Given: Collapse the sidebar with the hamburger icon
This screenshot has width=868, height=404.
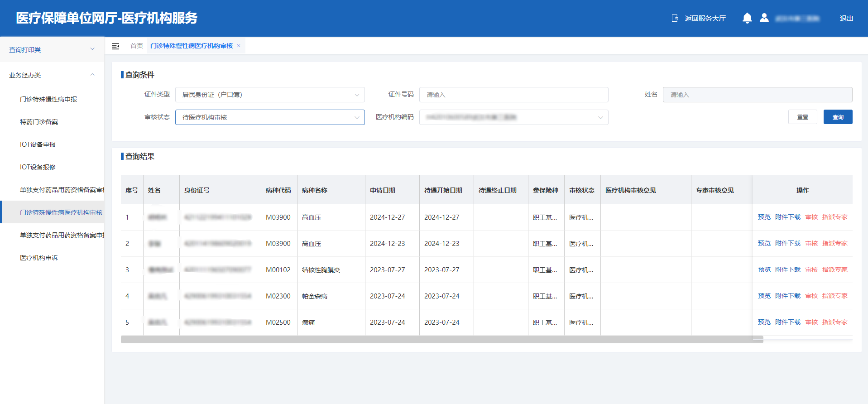Looking at the screenshot, I should [115, 46].
